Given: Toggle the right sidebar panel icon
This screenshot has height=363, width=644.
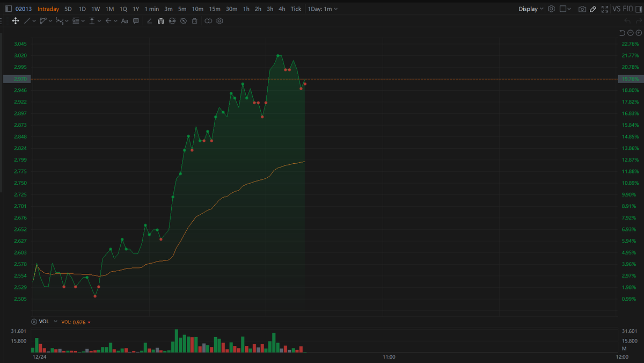Looking at the screenshot, I should (x=639, y=9).
